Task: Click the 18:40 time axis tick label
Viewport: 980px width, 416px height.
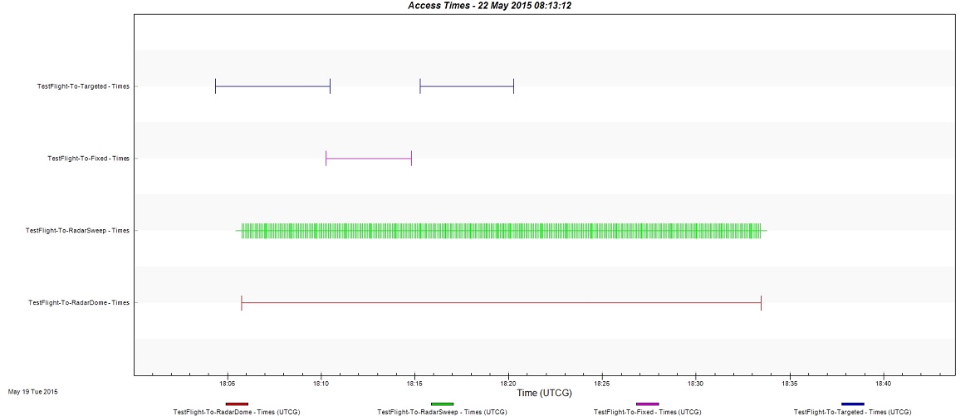Action: [x=884, y=384]
